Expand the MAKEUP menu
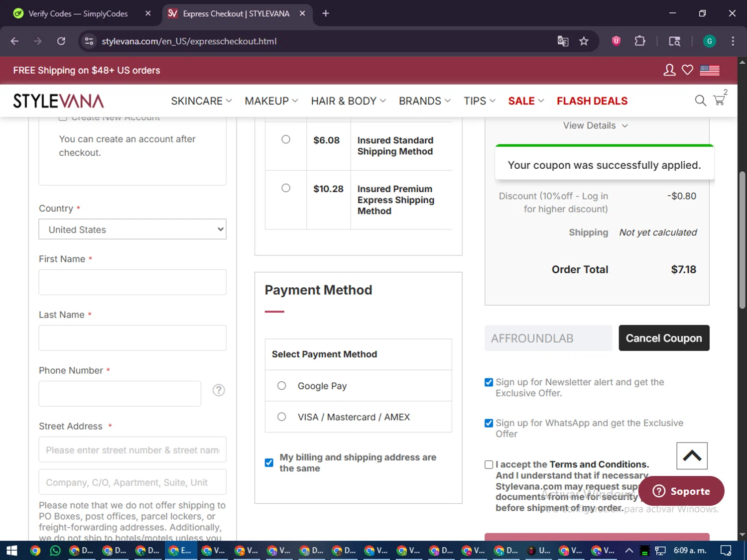Viewport: 747px width, 560px height. tap(271, 101)
